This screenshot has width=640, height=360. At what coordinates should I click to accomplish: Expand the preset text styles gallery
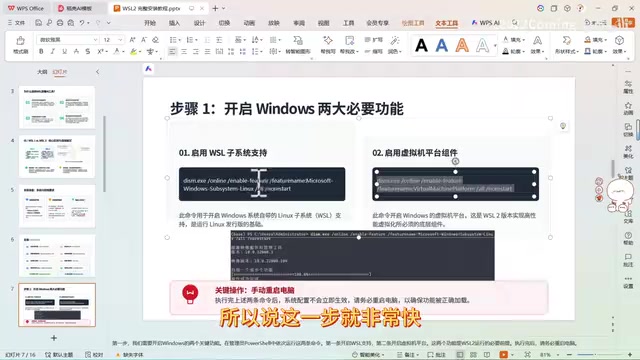(x=495, y=46)
